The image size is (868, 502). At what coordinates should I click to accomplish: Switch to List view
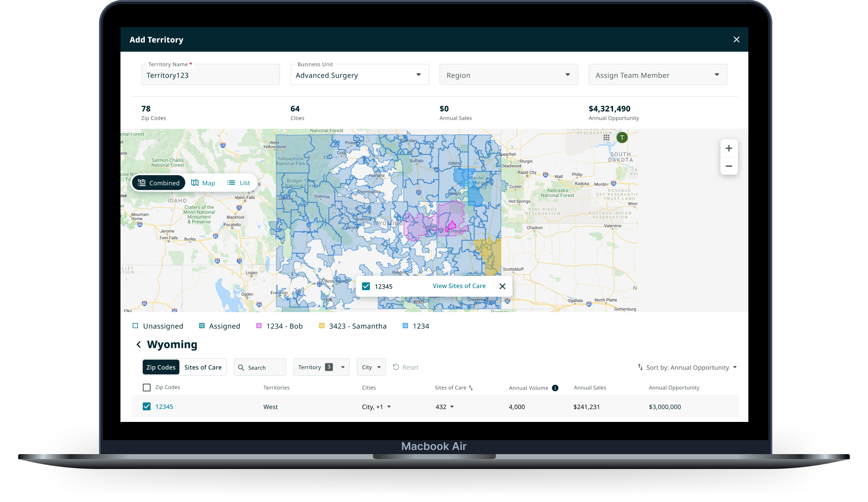(238, 183)
